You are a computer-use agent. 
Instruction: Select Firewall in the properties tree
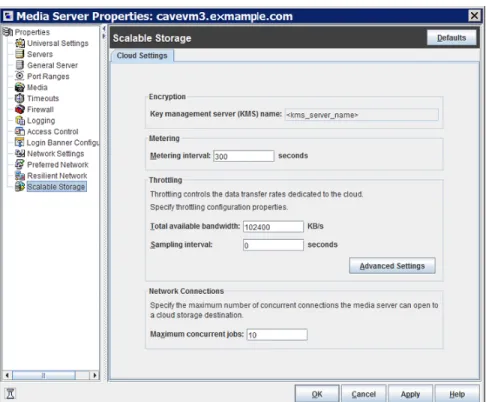(x=40, y=109)
